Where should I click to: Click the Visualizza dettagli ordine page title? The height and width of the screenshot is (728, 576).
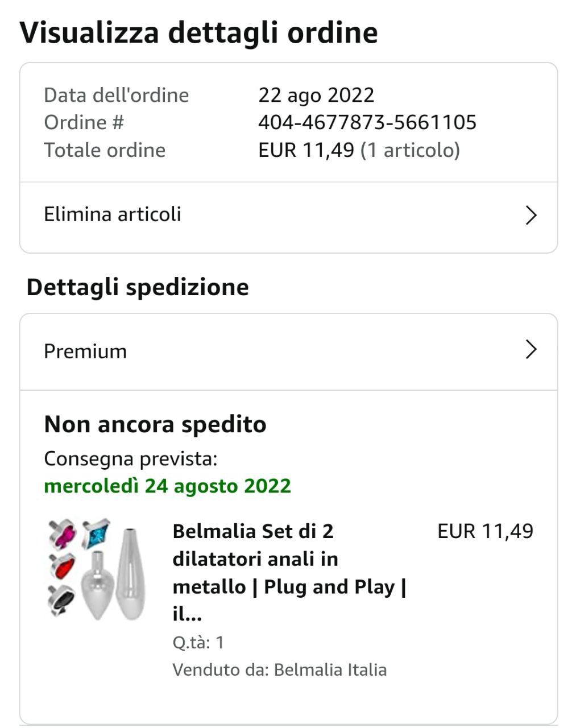[x=199, y=32]
